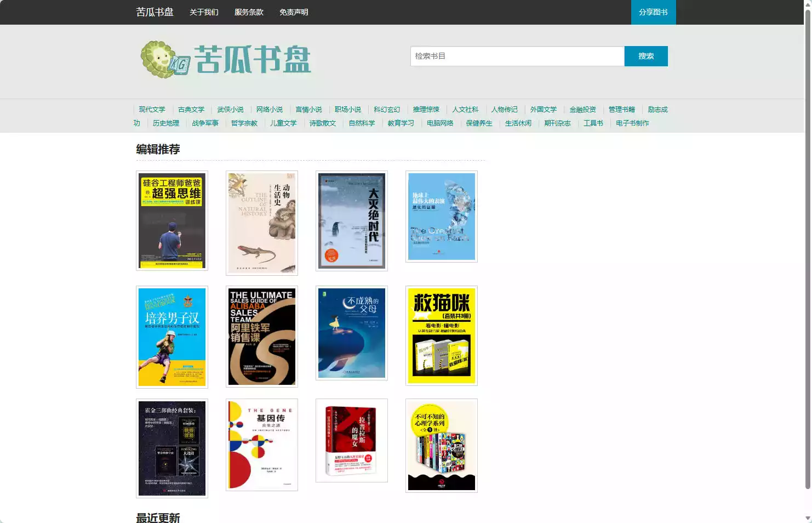The image size is (812, 523).
Task: Open the 培养男子汉 book cover
Action: (172, 337)
